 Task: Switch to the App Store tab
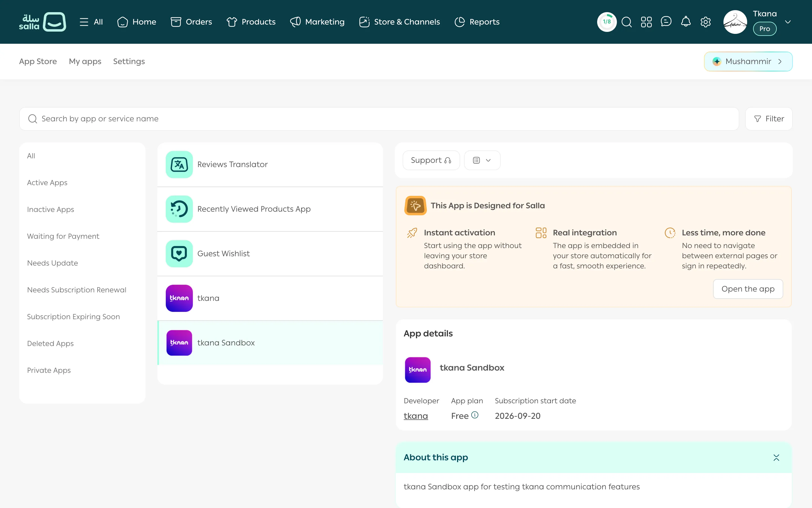[x=38, y=62]
